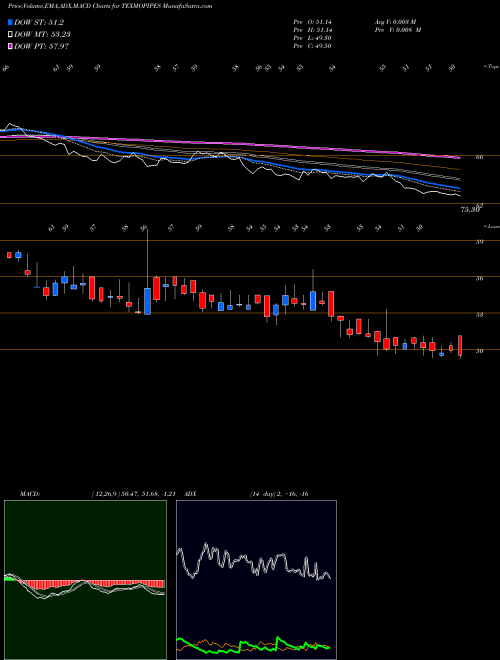Click the 'Pre H: 51.14' value
500x660 pixels.
click(312, 30)
